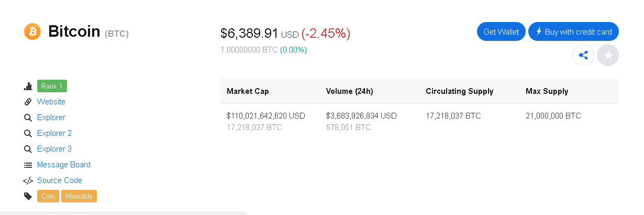The height and width of the screenshot is (215, 644).
Task: Open the share icon button
Action: pos(583,55)
